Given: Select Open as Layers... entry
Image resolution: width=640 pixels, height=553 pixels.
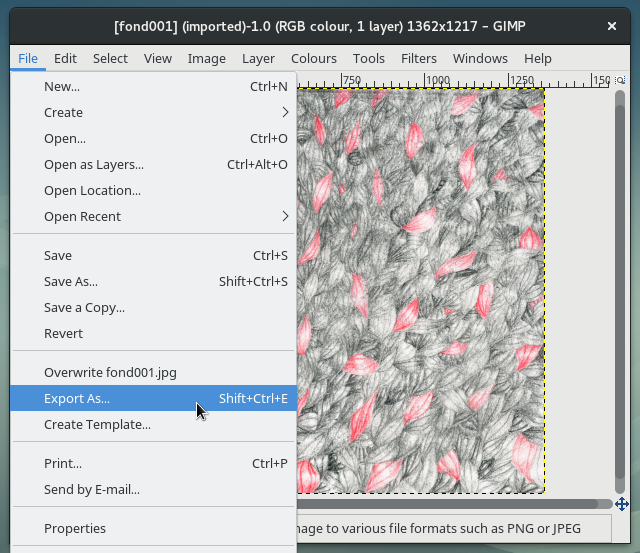Looking at the screenshot, I should (x=153, y=164).
